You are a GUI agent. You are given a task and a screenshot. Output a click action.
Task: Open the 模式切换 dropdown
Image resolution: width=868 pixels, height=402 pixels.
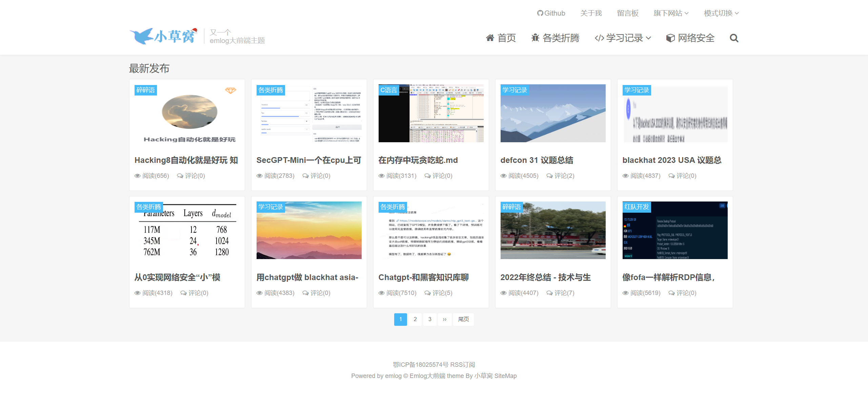click(721, 13)
